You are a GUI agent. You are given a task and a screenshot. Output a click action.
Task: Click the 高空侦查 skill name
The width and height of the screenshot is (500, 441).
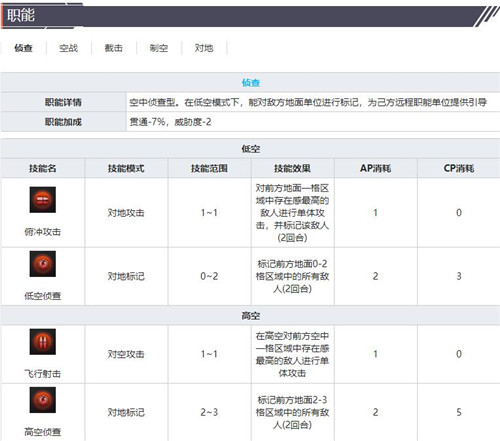pos(43,432)
